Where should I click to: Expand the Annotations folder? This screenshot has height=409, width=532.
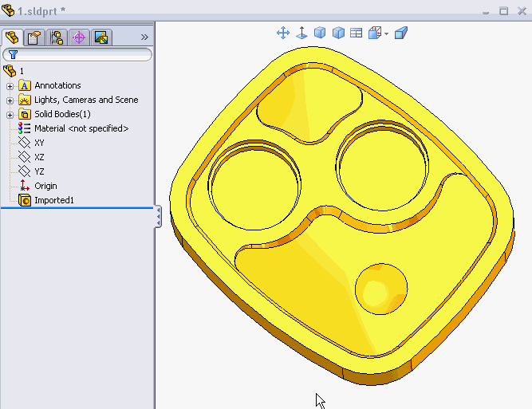[10, 86]
